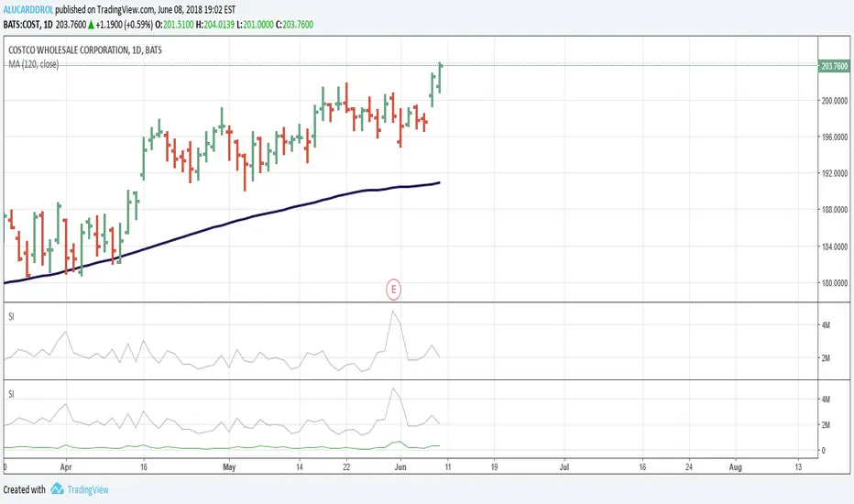
Task: Click the Jun date axis label
Action: click(x=400, y=467)
